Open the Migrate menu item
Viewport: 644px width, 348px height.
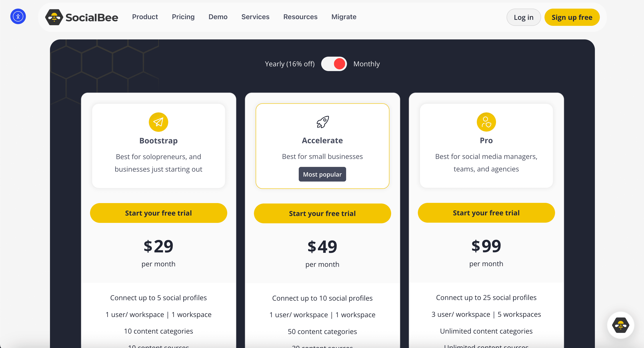click(x=344, y=17)
